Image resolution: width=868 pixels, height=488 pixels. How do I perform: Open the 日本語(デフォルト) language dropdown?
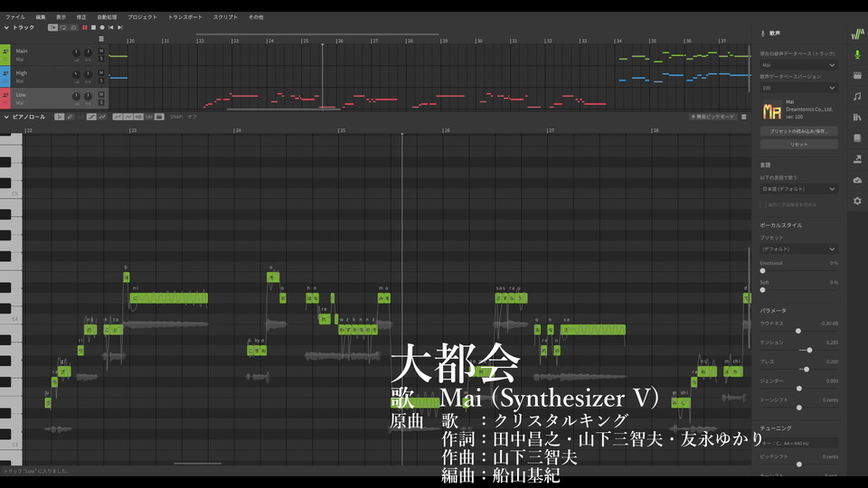point(798,189)
